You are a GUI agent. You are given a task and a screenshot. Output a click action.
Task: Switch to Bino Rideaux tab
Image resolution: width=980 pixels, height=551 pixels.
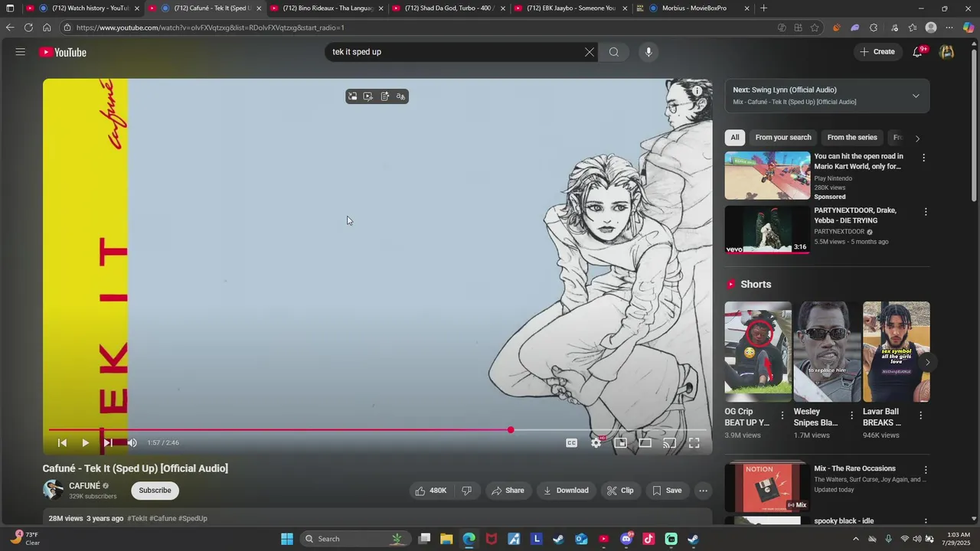[x=326, y=8]
